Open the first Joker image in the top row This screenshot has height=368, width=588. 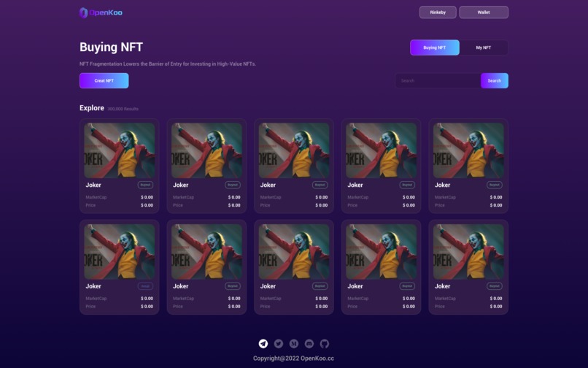119,150
